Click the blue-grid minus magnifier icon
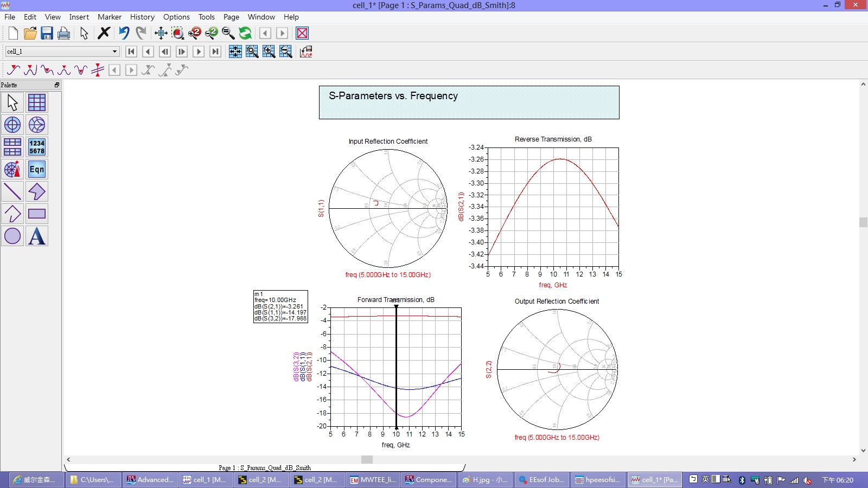 point(285,52)
